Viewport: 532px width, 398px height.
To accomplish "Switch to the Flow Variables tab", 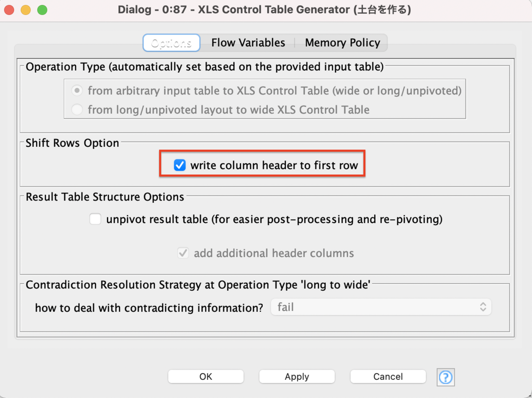I will tap(248, 43).
